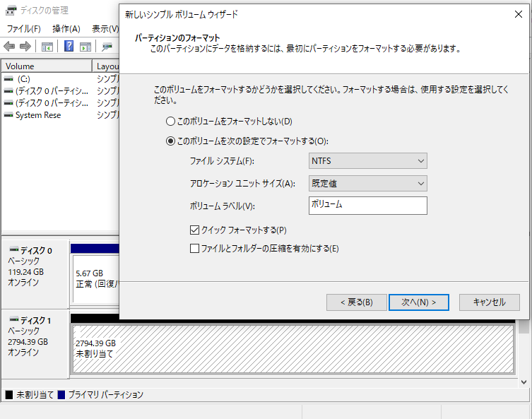Click the キャンセル button
The width and height of the screenshot is (532, 419).
[x=489, y=302]
